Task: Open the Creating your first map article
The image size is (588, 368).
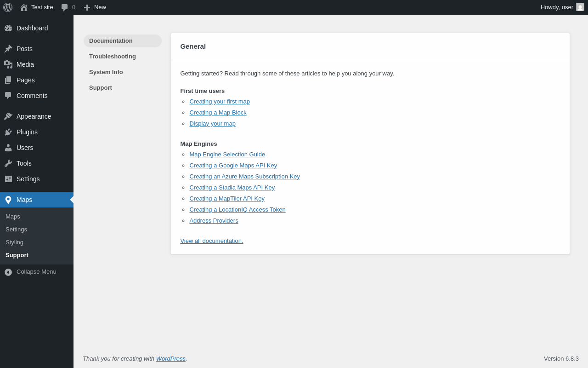Action: [x=220, y=102]
